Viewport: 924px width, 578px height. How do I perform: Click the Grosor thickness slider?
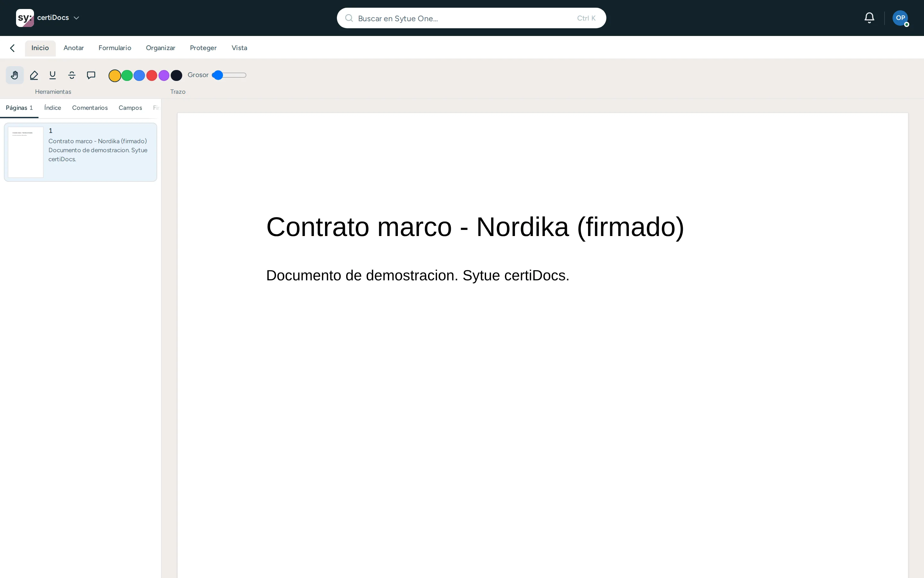229,75
